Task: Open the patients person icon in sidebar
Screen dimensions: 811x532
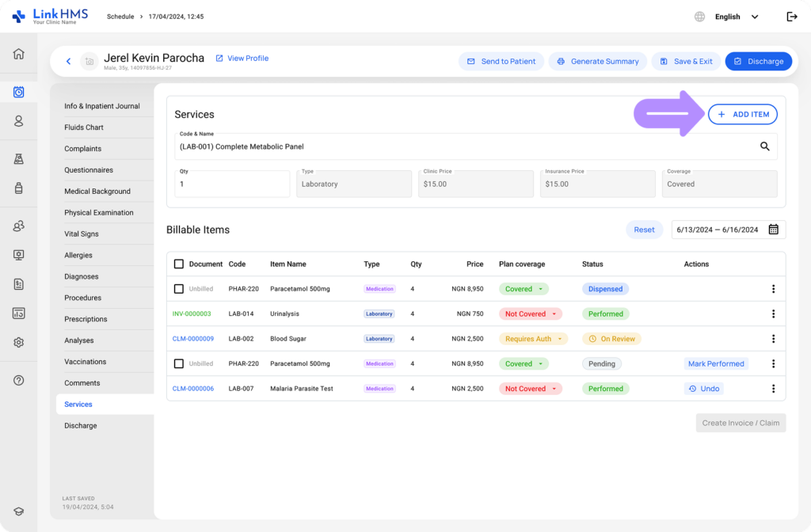Action: pyautogui.click(x=19, y=121)
